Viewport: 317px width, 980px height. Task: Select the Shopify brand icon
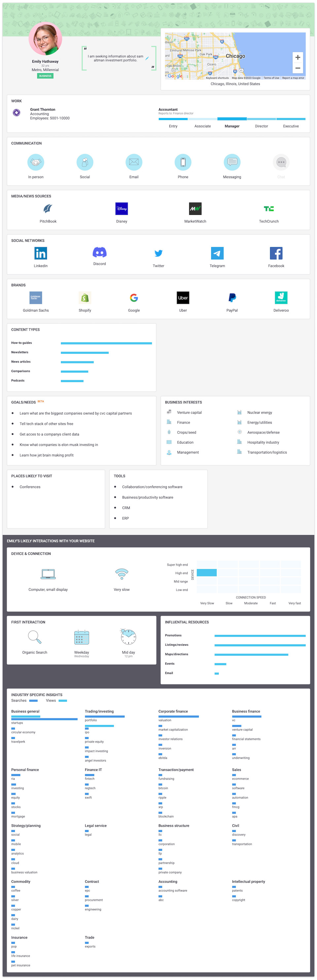point(85,298)
